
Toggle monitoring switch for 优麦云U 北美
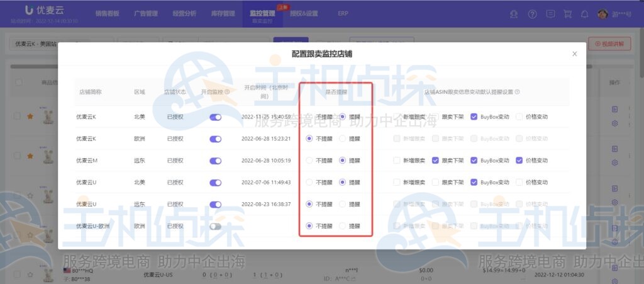click(x=215, y=183)
